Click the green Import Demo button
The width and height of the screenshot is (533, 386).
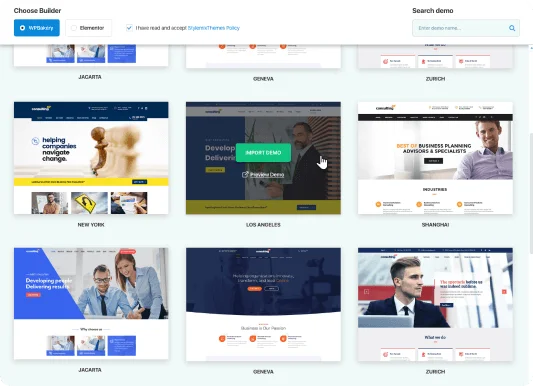263,153
